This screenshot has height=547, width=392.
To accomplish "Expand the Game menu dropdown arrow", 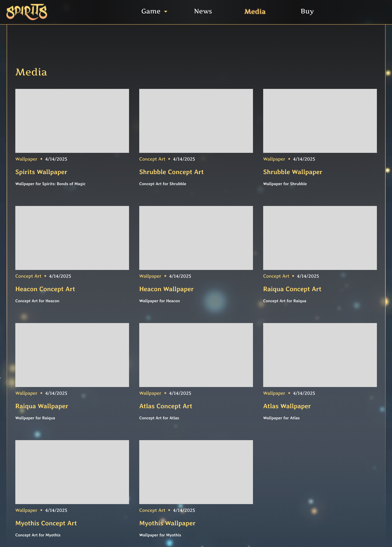I will point(166,12).
